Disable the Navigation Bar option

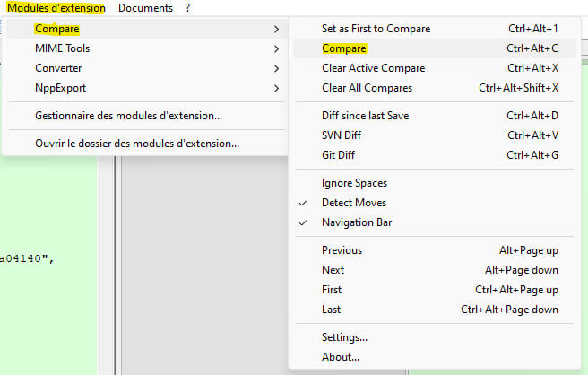point(357,222)
